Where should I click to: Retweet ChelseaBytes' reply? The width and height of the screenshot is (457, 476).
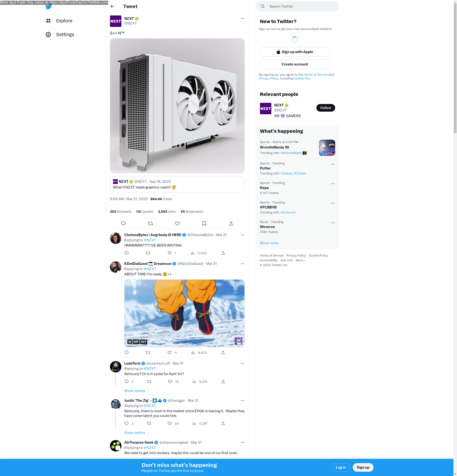coord(148,253)
